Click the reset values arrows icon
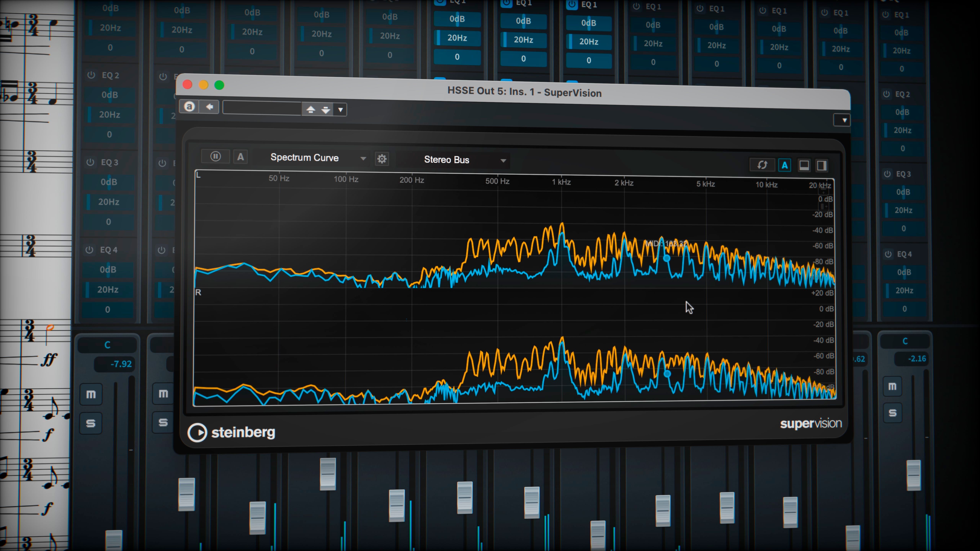Viewport: 980px width, 551px height. [x=762, y=165]
